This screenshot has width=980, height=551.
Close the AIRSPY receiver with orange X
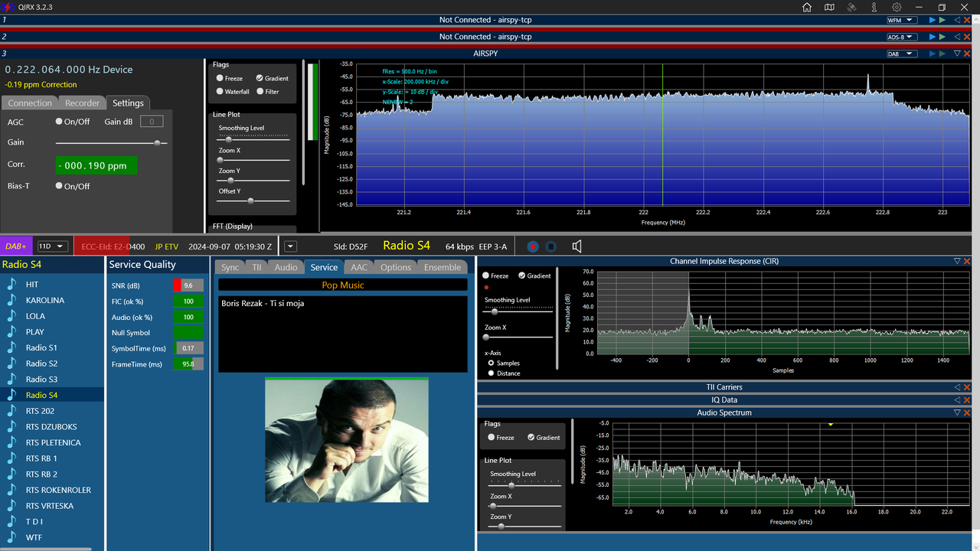pyautogui.click(x=967, y=54)
